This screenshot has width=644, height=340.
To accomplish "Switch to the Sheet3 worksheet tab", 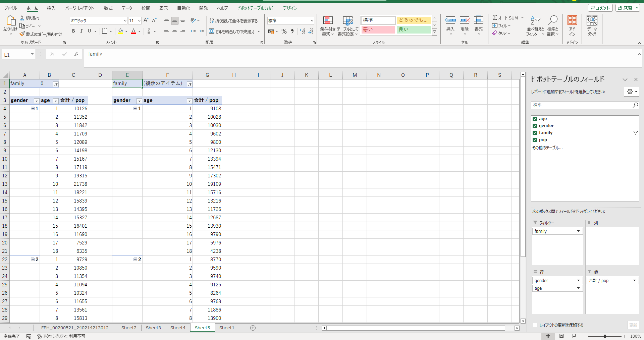I will pyautogui.click(x=153, y=328).
